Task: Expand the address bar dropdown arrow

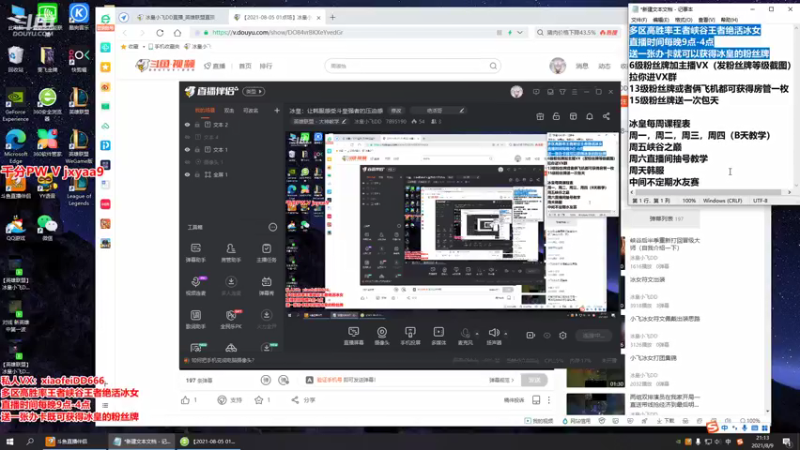Action: [520, 33]
